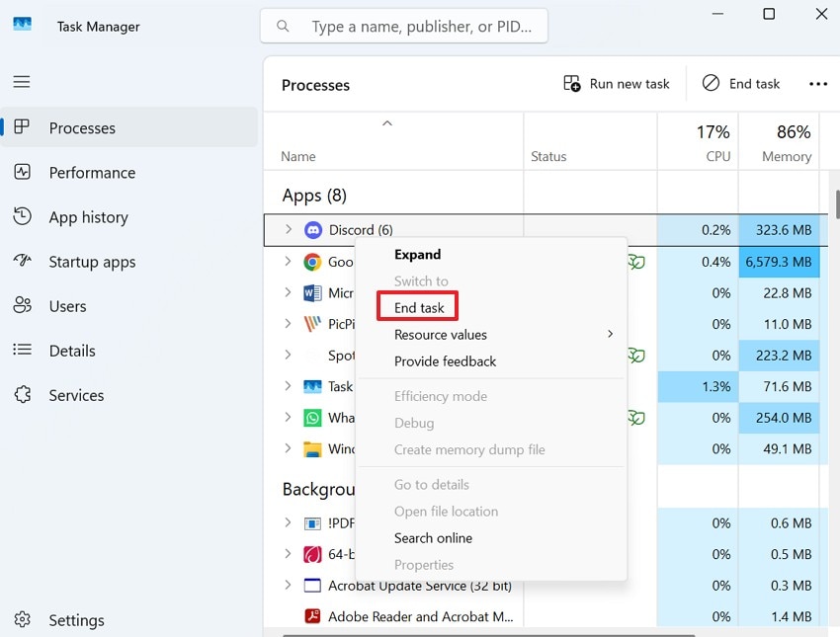The image size is (840, 637).
Task: Open the Resource values submenu
Action: click(x=441, y=334)
